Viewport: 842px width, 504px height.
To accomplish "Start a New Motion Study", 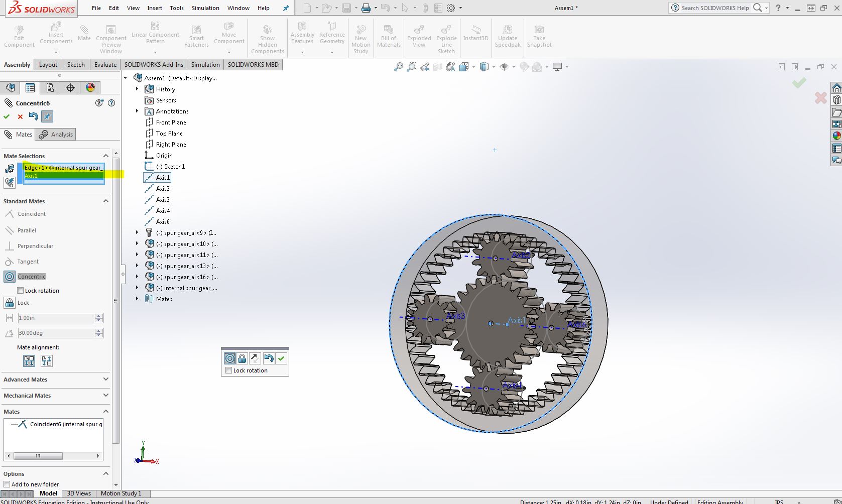I will pyautogui.click(x=360, y=39).
